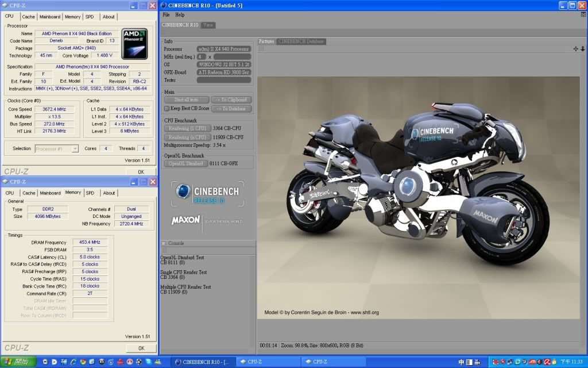Image resolution: width=588 pixels, height=368 pixels.
Task: Open the Cinebench Help menu
Action: pyautogui.click(x=180, y=14)
